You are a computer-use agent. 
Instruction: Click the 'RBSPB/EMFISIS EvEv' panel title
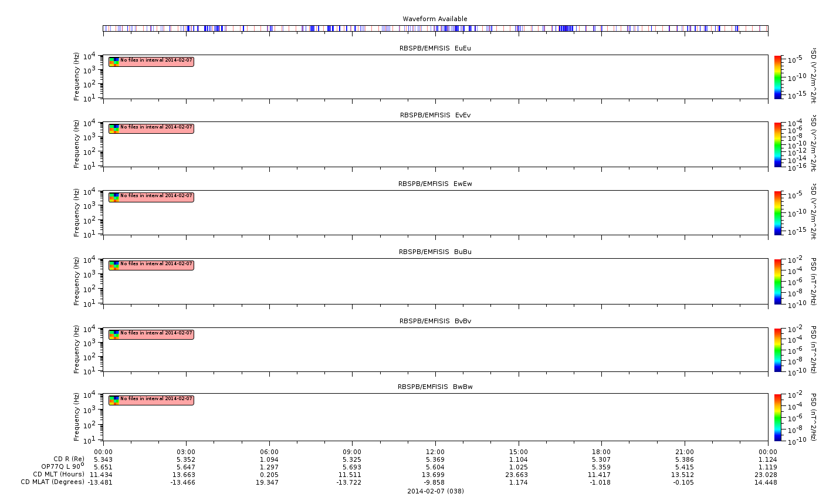click(x=435, y=115)
